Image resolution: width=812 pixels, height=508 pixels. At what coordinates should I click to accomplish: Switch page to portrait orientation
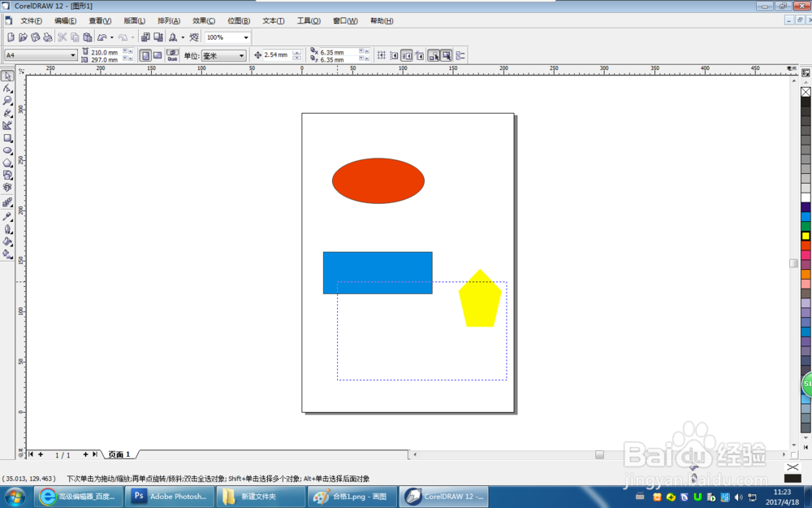145,55
